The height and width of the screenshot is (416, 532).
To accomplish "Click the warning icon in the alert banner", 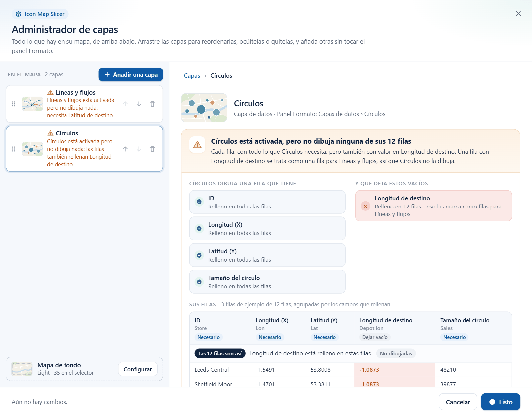I will pos(197,145).
